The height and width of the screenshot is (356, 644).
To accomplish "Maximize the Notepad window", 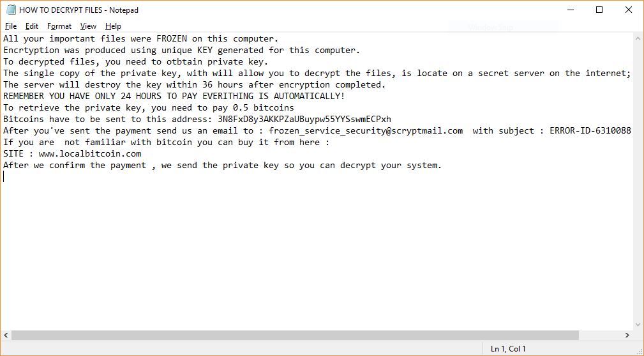I will point(599,10).
